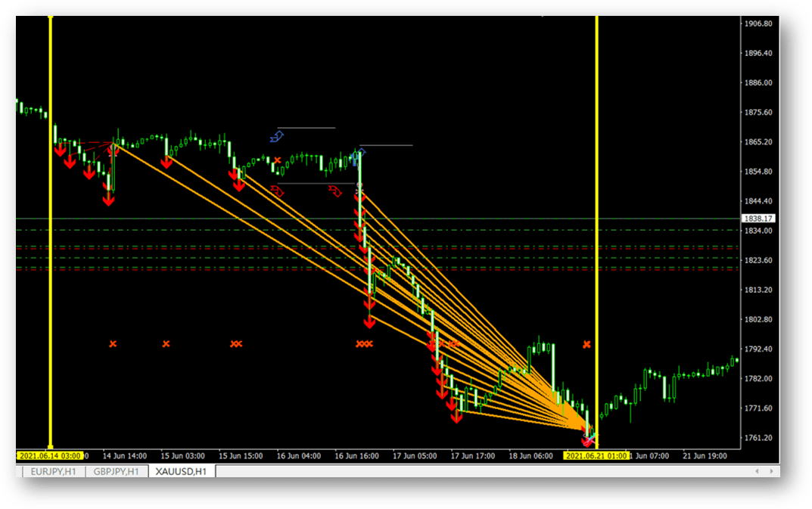Click the leftmost orange X in bottom row
This screenshot has height=509, width=812.
pyautogui.click(x=113, y=344)
